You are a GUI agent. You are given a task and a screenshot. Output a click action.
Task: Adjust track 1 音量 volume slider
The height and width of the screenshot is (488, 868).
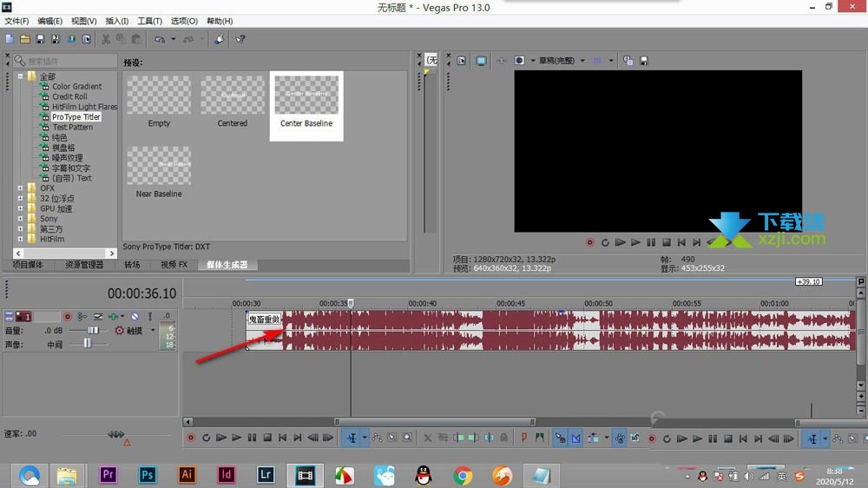pos(93,330)
